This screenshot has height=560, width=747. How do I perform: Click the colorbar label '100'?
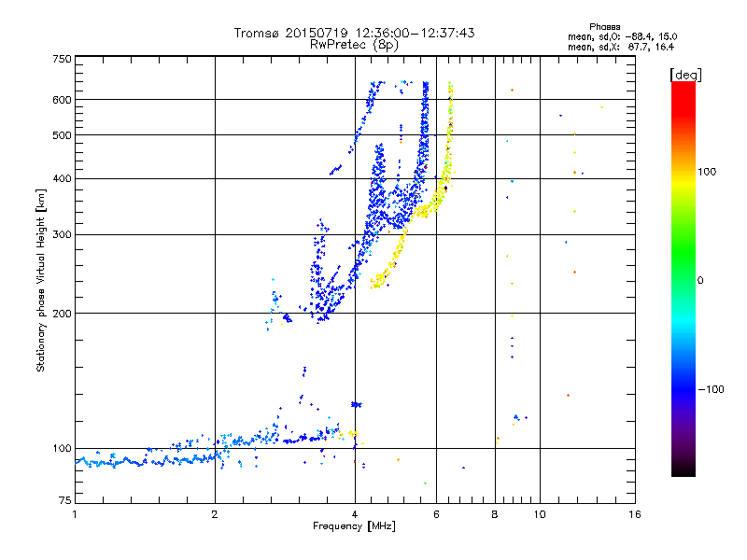click(707, 172)
